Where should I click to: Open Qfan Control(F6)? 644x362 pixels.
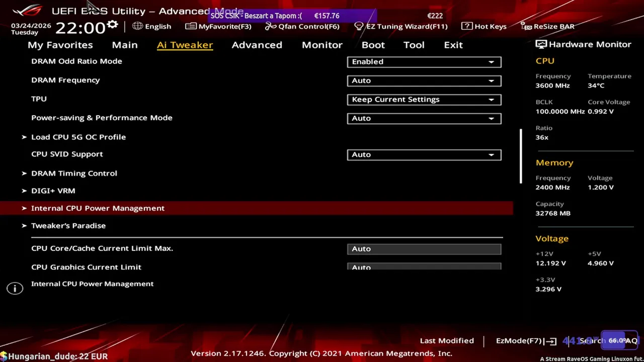coord(302,26)
